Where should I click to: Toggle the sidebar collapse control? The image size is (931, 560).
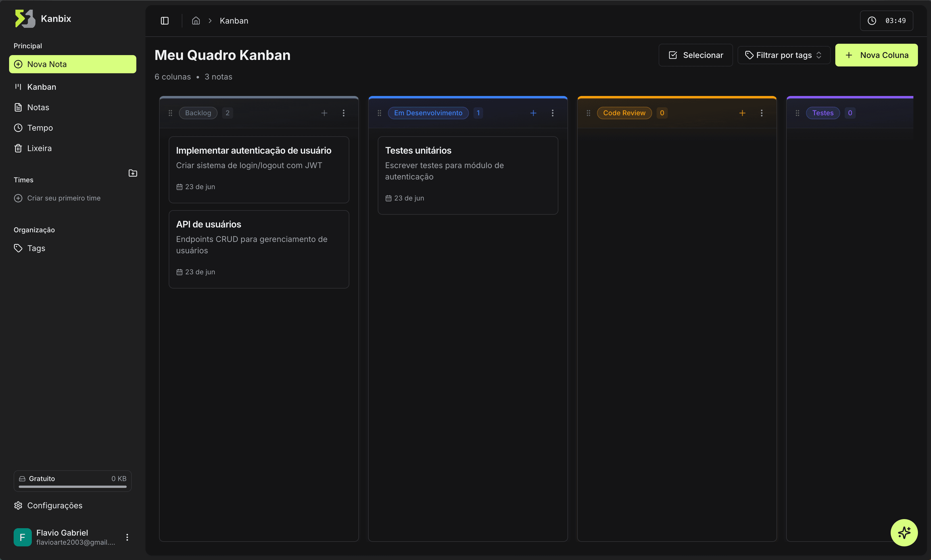pyautogui.click(x=164, y=21)
